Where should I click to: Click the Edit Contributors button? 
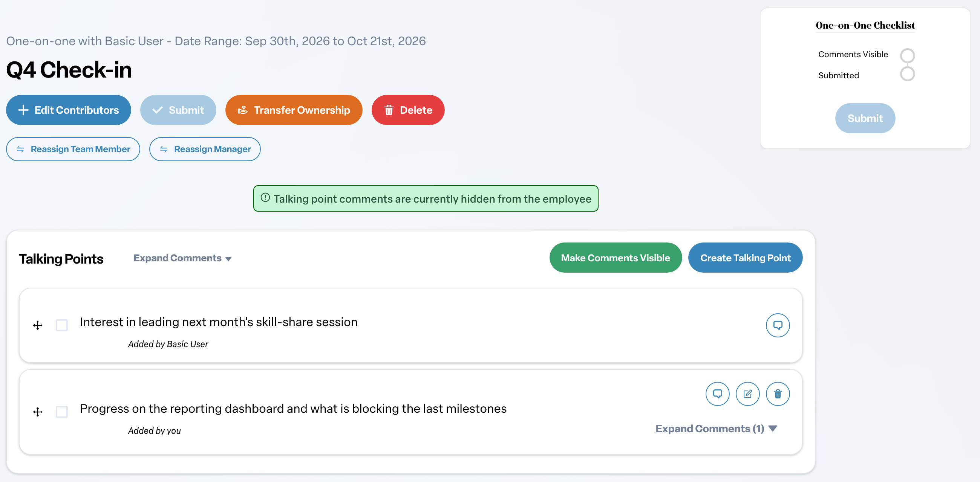click(69, 110)
